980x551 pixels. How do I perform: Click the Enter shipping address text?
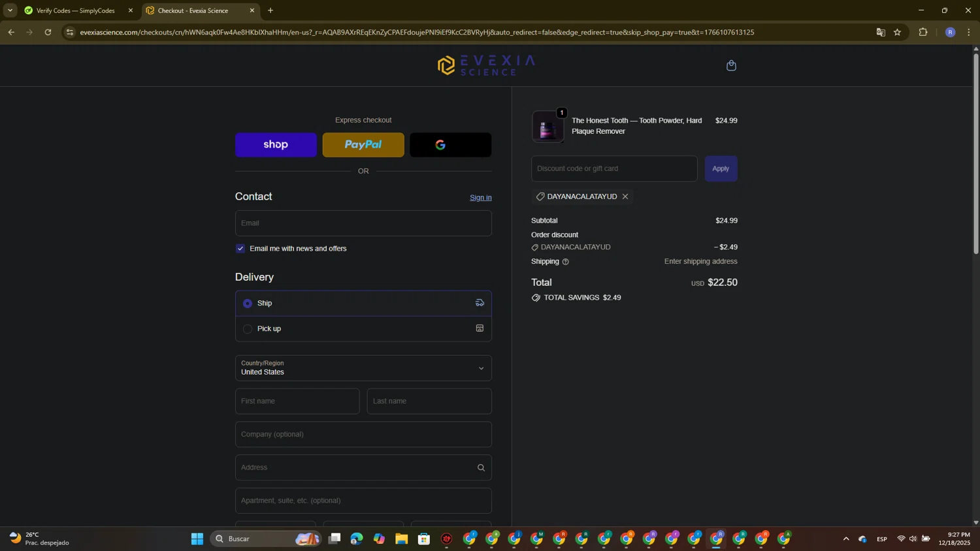tap(700, 261)
